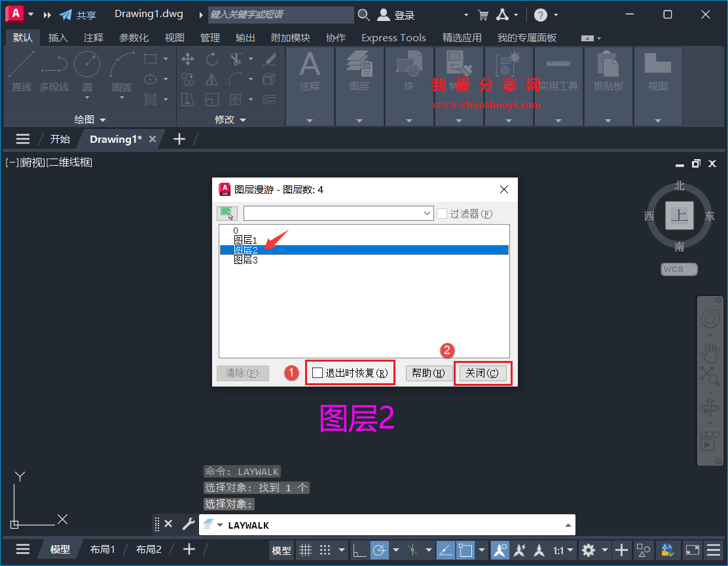
Task: Switch to the 插入 ribbon tab
Action: [58, 37]
